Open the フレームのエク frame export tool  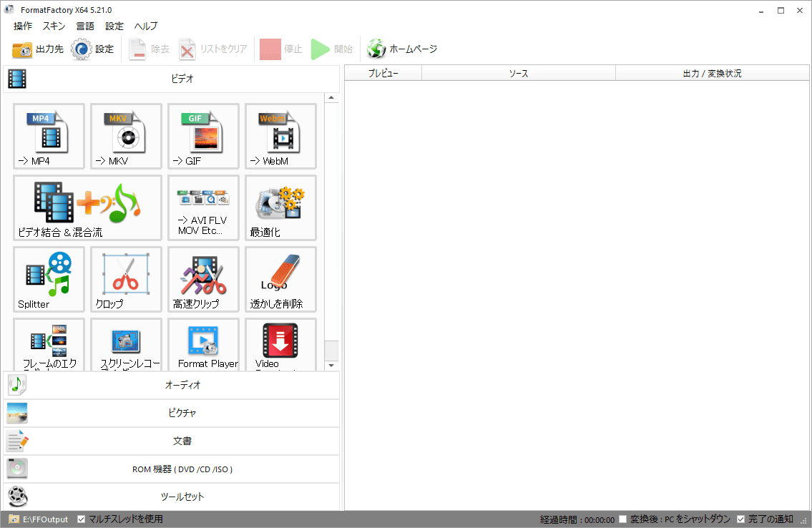click(49, 344)
